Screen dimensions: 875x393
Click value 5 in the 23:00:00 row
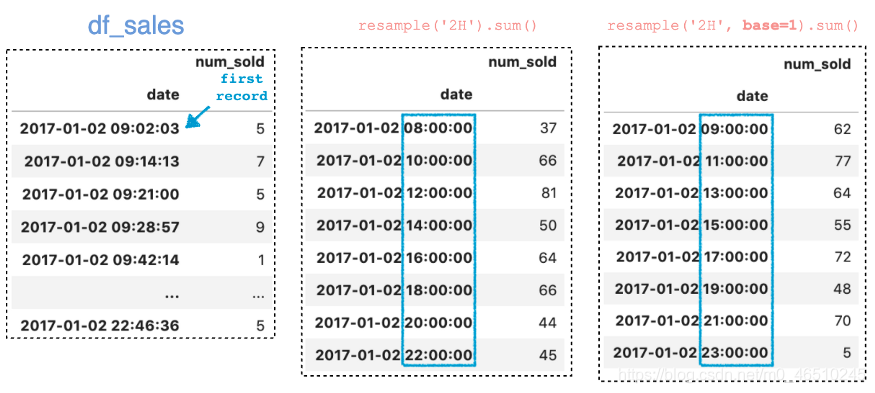coord(847,353)
